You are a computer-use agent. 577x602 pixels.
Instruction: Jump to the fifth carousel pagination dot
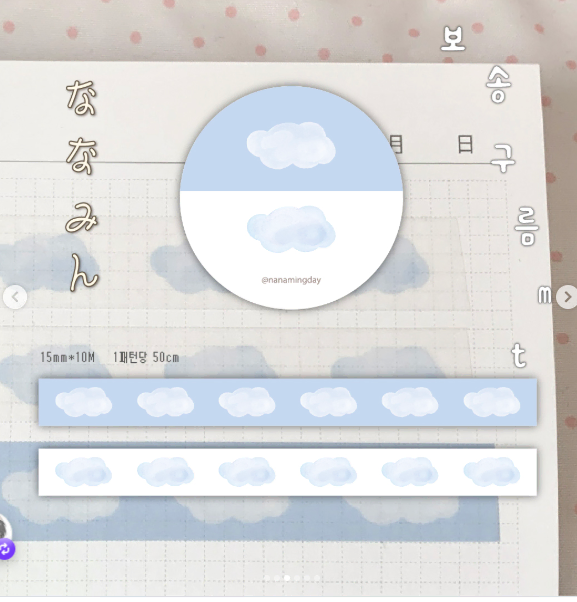click(307, 578)
